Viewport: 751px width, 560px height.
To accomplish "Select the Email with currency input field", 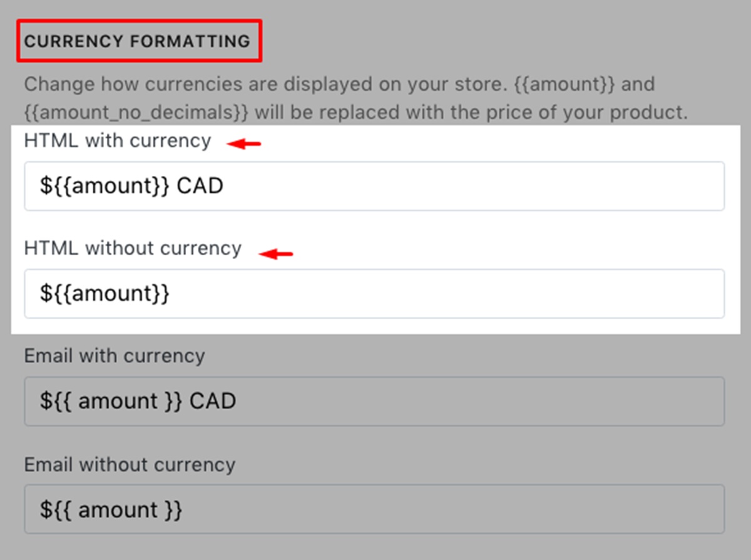I will click(374, 401).
